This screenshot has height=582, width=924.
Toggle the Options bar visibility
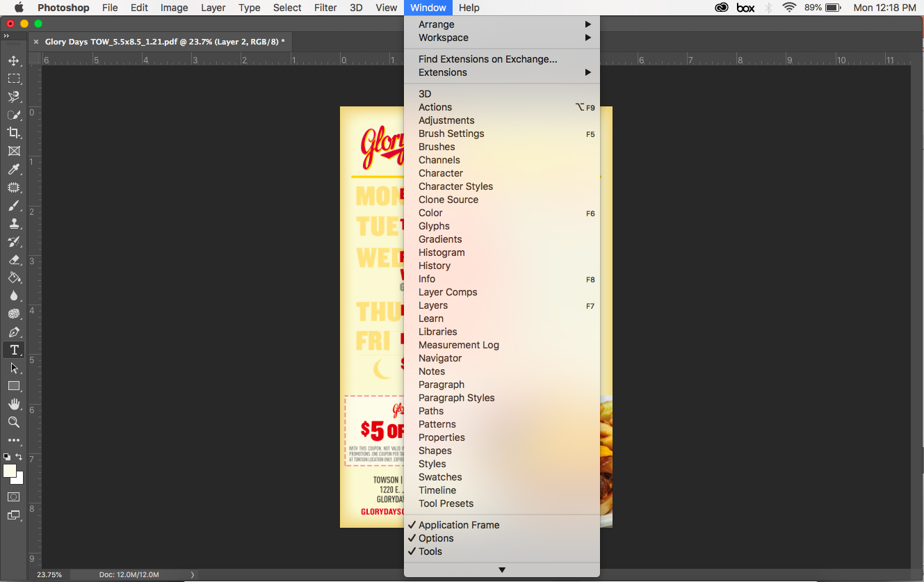pyautogui.click(x=436, y=538)
